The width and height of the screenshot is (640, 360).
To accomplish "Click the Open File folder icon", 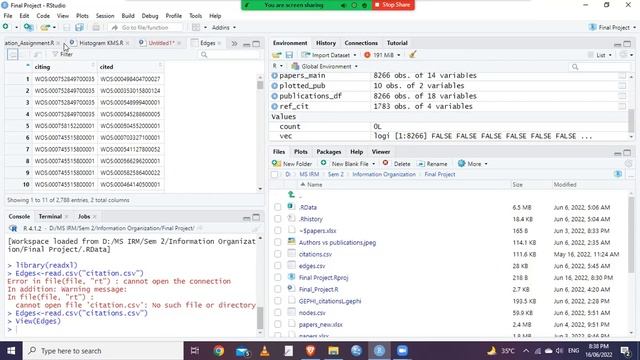I will click(x=45, y=27).
